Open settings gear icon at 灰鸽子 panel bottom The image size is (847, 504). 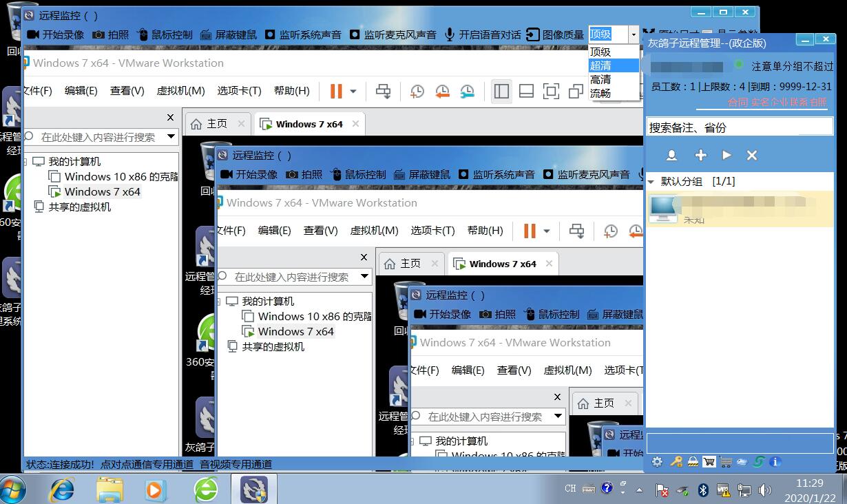(658, 462)
